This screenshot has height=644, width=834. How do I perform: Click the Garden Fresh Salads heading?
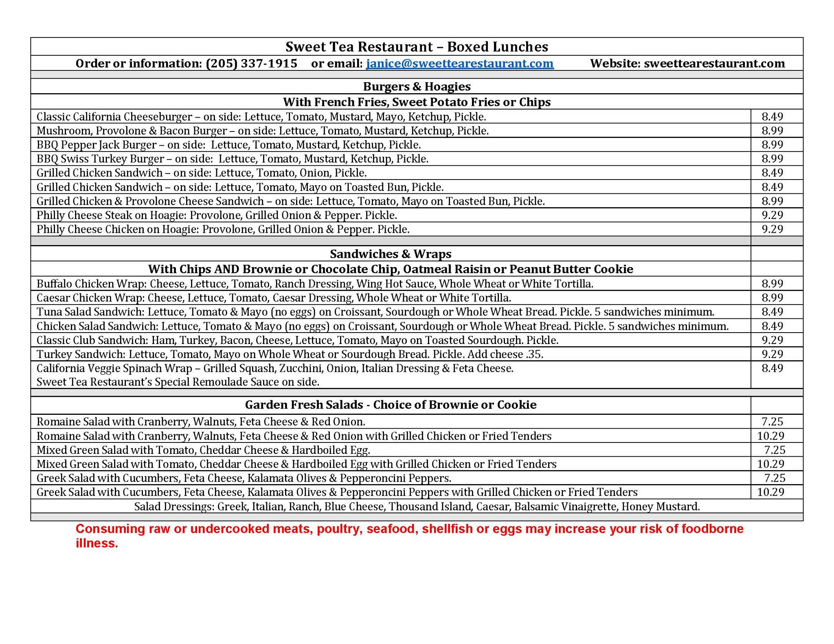coord(390,405)
